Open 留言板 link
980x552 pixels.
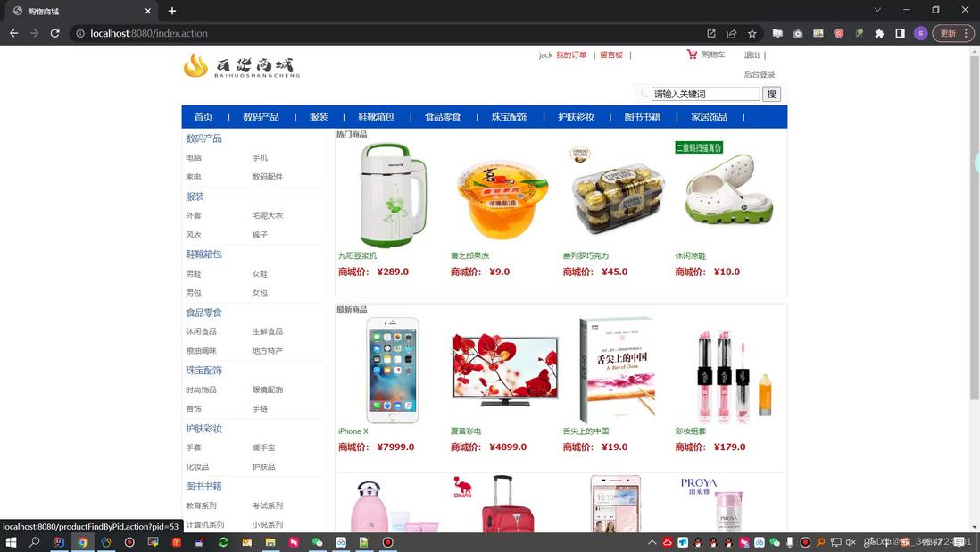click(611, 55)
